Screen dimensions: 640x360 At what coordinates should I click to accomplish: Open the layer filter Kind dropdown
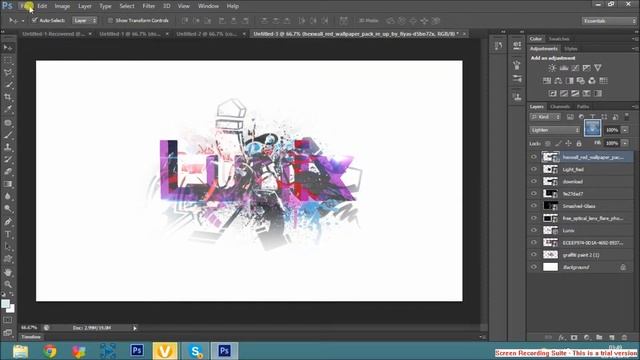545,117
